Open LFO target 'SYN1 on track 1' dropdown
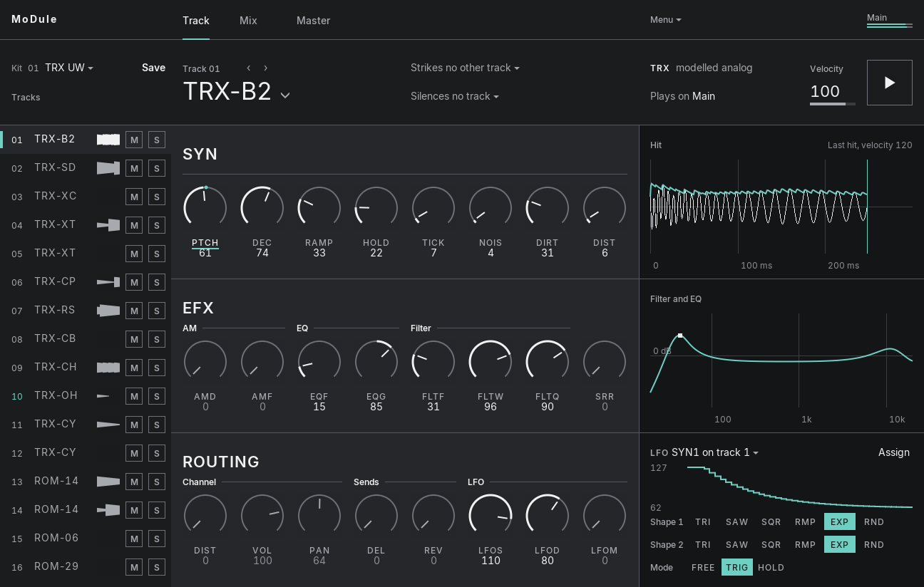Image resolution: width=924 pixels, height=587 pixels. [x=715, y=452]
